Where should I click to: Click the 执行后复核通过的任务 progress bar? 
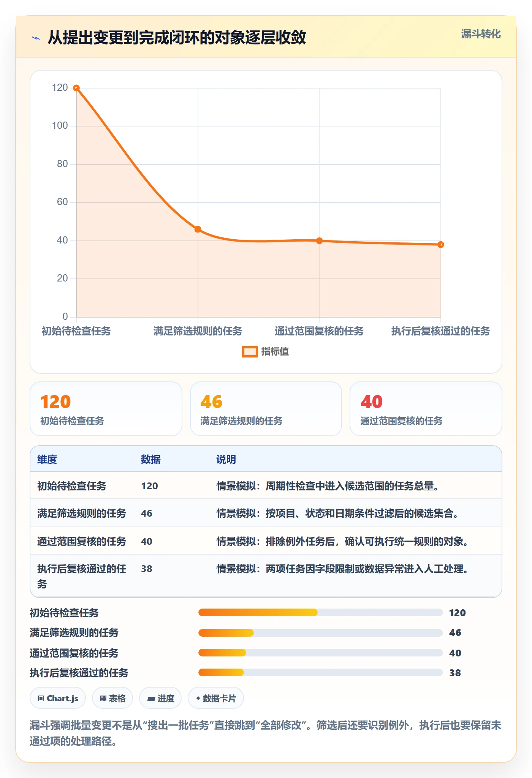(x=320, y=673)
